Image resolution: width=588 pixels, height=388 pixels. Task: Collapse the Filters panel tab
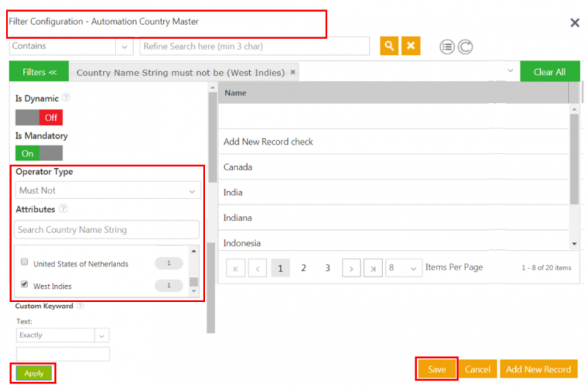click(x=39, y=72)
